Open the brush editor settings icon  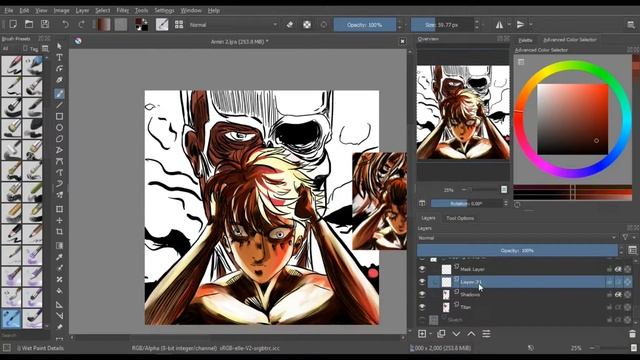point(162,24)
